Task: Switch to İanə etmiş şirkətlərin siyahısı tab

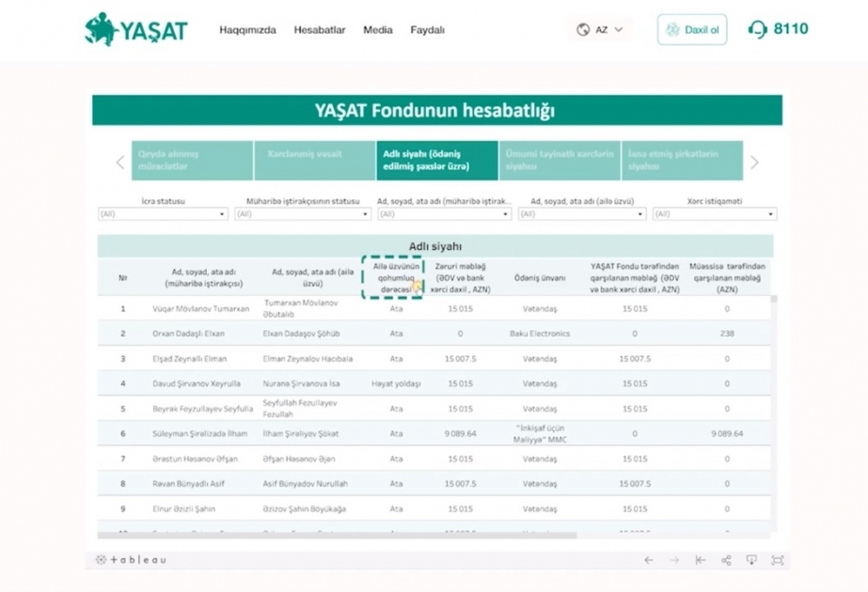Action: pyautogui.click(x=682, y=161)
